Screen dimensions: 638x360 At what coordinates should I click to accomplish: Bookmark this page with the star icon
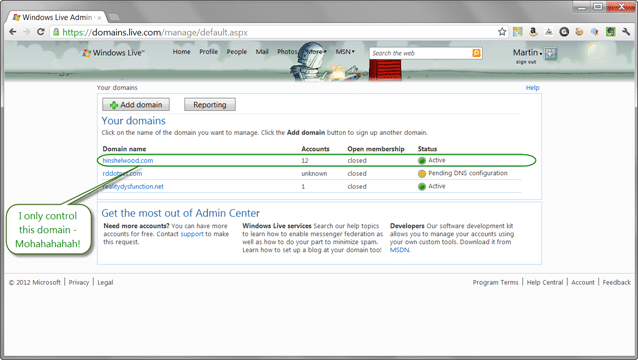502,32
